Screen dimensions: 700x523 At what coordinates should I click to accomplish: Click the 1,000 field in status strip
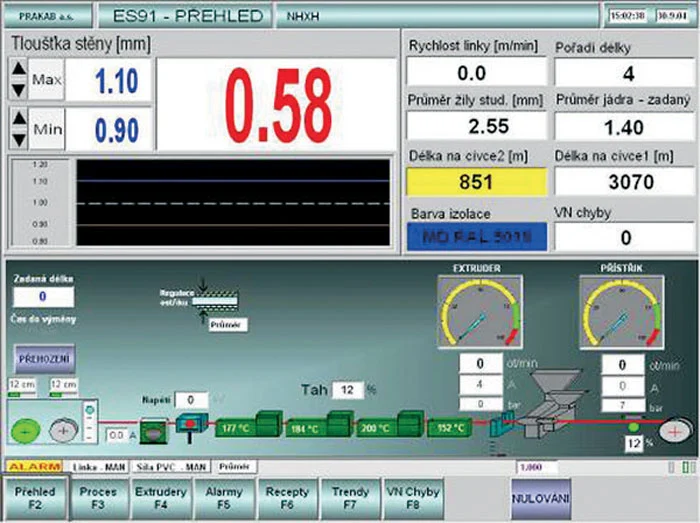537,467
